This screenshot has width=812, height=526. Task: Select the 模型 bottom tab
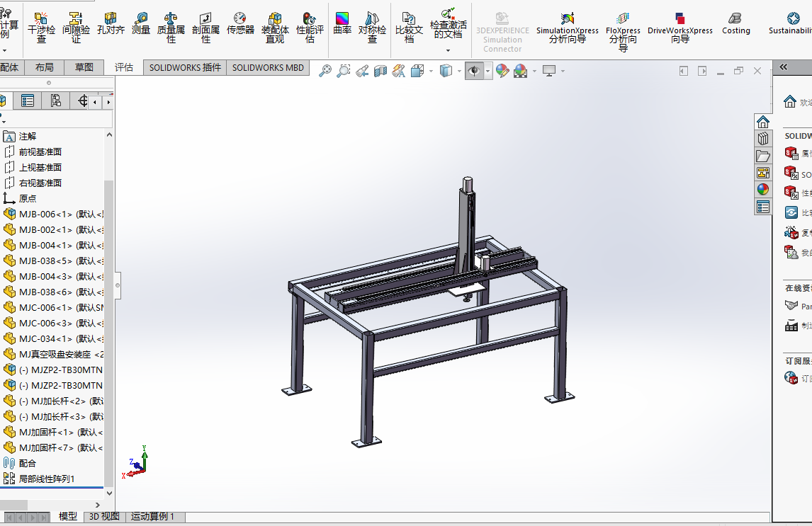(67, 516)
